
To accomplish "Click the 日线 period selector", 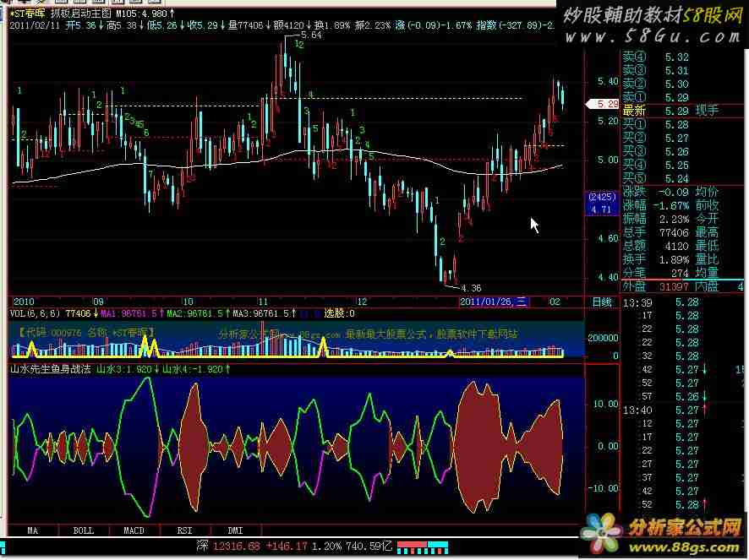I will pos(602,302).
